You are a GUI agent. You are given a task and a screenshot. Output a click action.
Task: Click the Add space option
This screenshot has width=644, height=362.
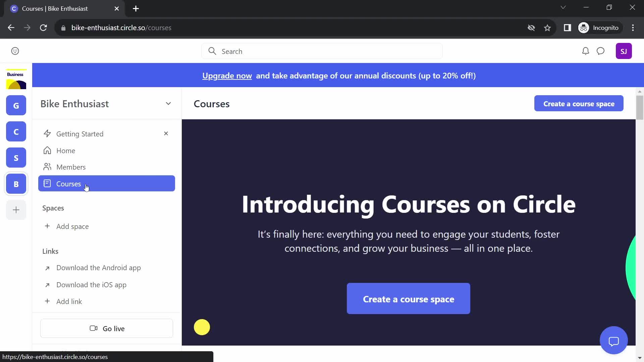point(72,226)
